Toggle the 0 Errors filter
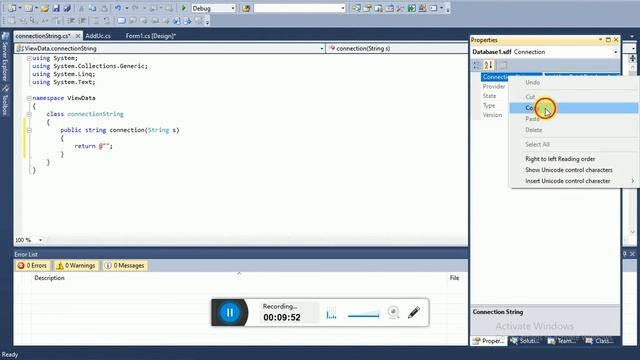The image size is (640, 360). pos(32,265)
